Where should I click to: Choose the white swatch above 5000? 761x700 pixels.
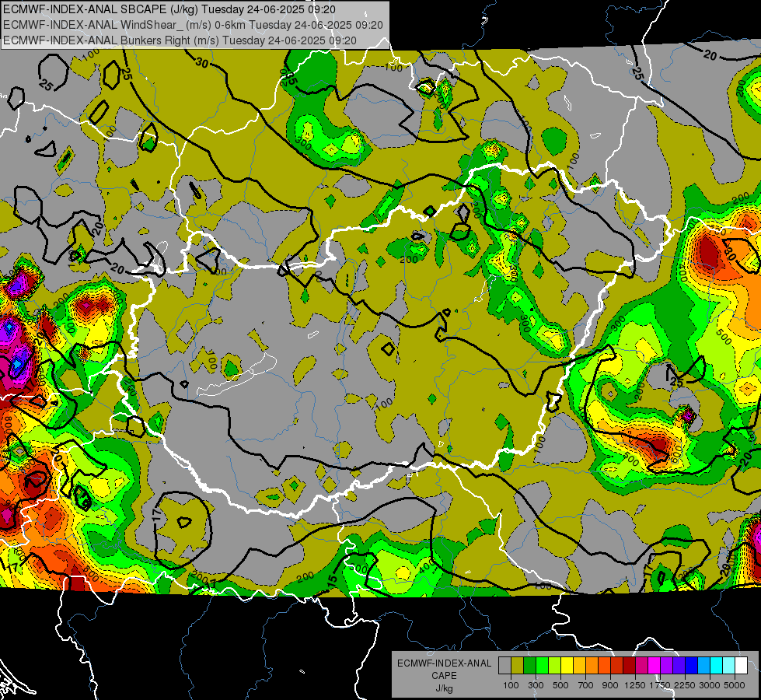pyautogui.click(x=742, y=666)
